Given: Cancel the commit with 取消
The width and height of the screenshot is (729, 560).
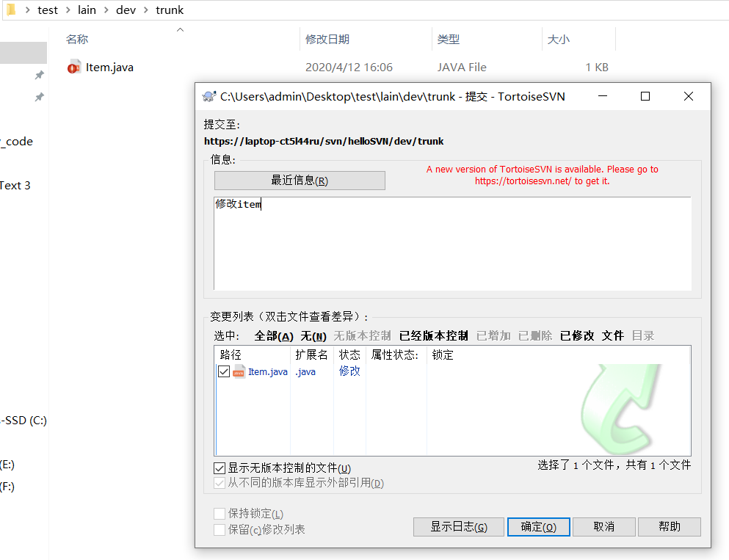Looking at the screenshot, I should (604, 527).
